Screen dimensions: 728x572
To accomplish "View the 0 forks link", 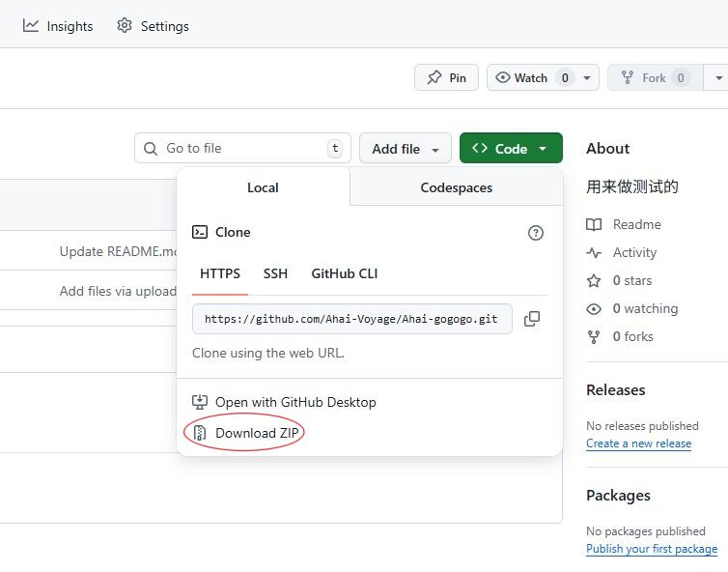I will click(632, 336).
